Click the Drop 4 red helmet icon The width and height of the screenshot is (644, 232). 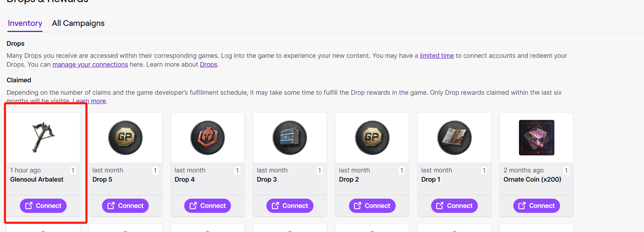coord(208,138)
